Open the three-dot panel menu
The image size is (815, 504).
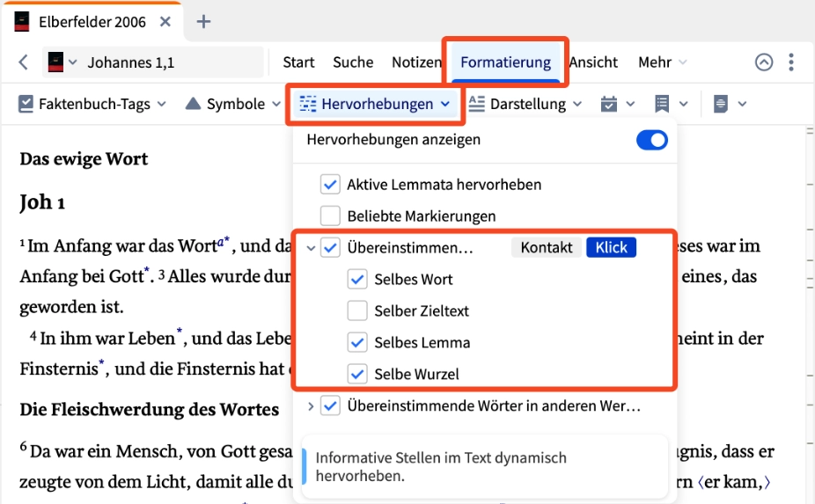click(x=791, y=62)
